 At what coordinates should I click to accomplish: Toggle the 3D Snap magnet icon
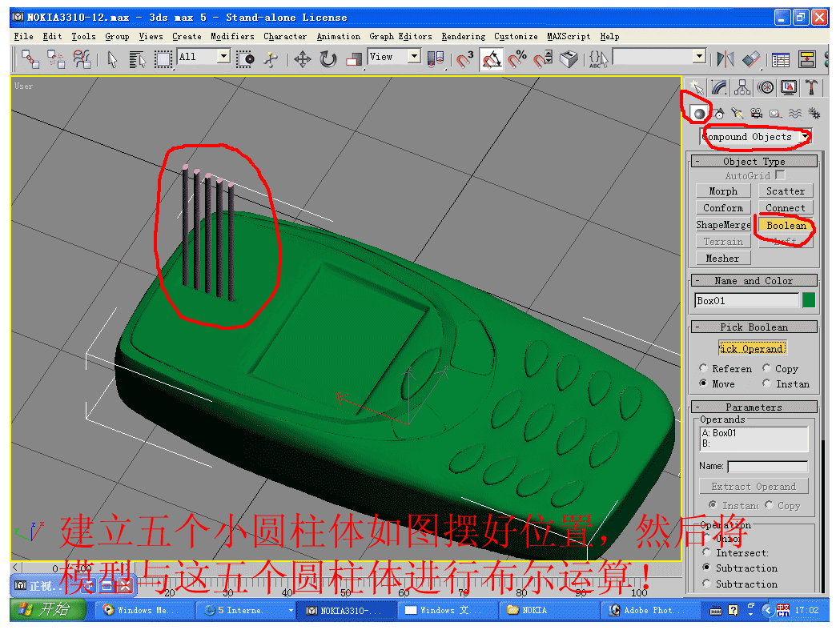coord(465,58)
